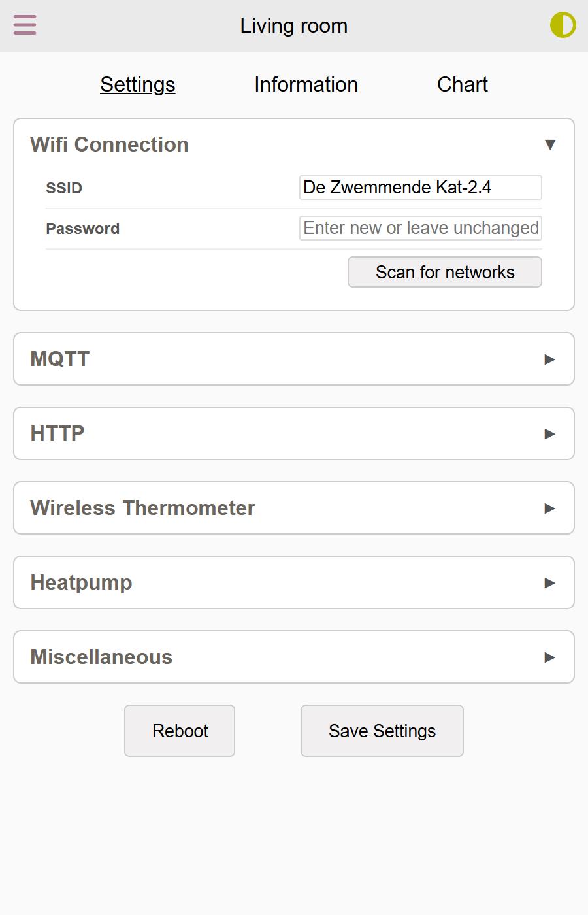Click the SSID label text
The width and height of the screenshot is (588, 915).
coord(64,188)
